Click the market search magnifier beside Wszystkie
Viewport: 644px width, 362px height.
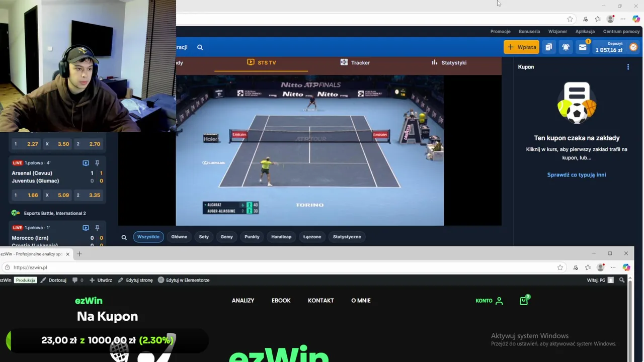point(124,237)
